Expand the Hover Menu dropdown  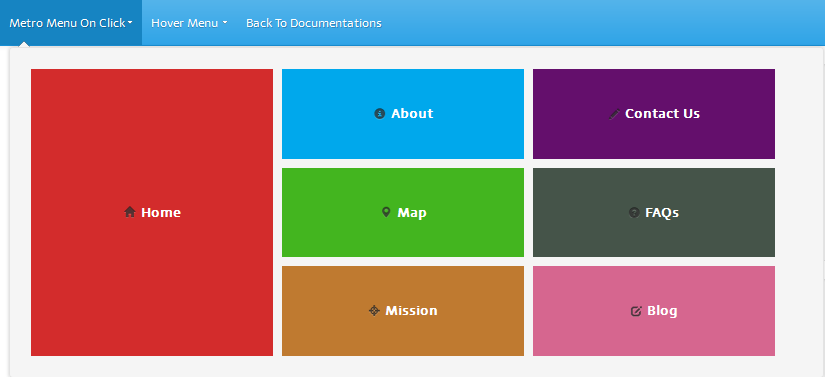point(189,23)
